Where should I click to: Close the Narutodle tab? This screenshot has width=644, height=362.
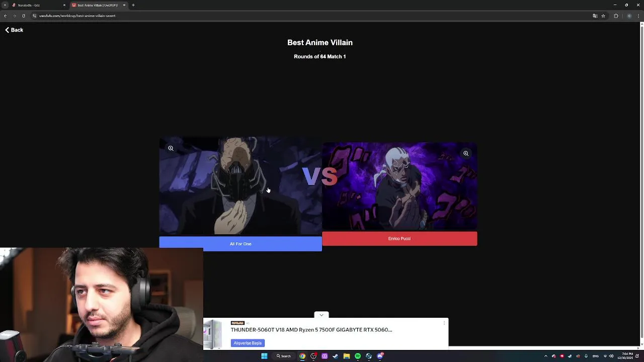click(x=64, y=5)
